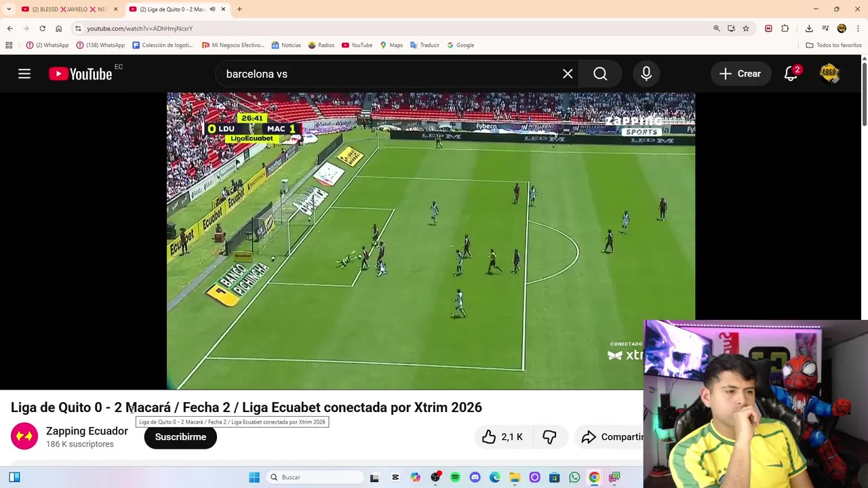
Task: Mute the tab using speaker icon
Action: [x=212, y=9]
